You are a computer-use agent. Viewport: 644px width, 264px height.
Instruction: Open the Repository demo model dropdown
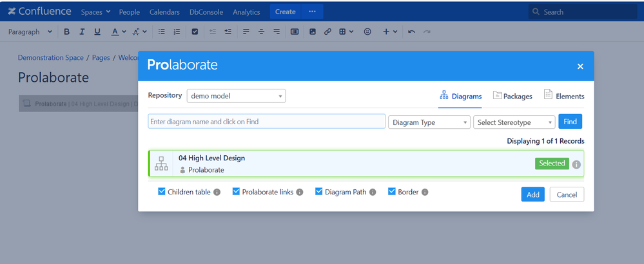236,96
